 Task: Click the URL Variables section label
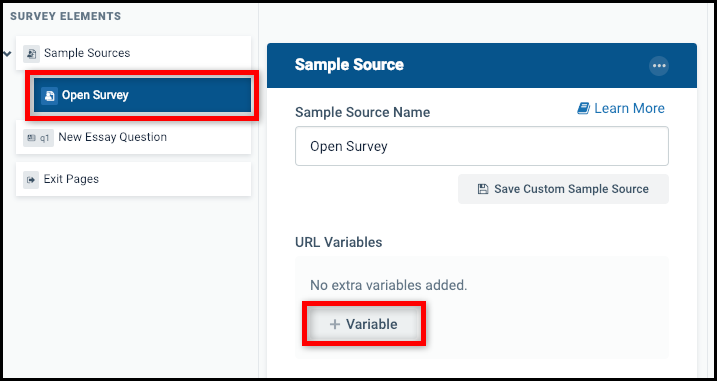click(339, 242)
